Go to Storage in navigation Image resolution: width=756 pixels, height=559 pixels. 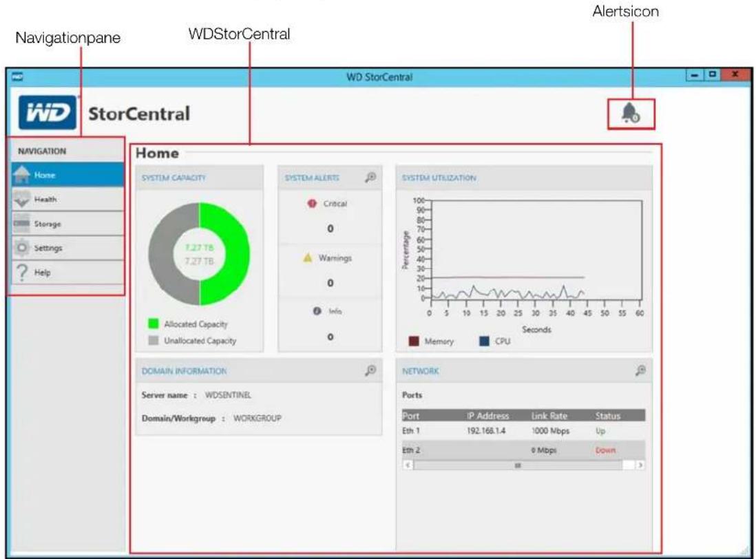point(67,224)
